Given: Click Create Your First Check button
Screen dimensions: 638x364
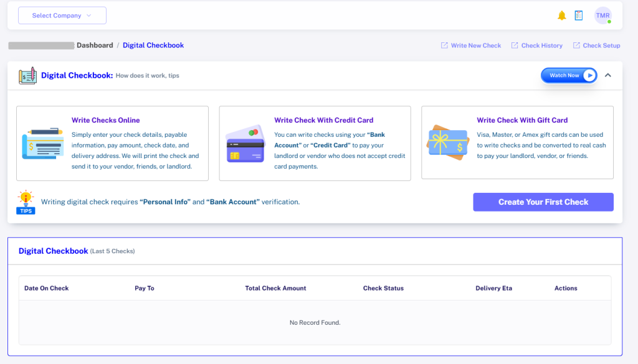Looking at the screenshot, I should pyautogui.click(x=543, y=202).
